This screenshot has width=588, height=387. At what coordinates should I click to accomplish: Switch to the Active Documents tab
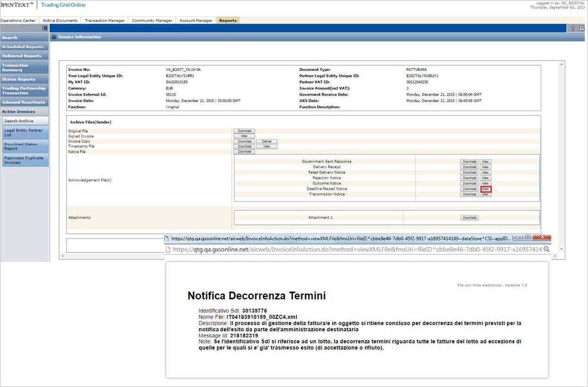coord(60,20)
